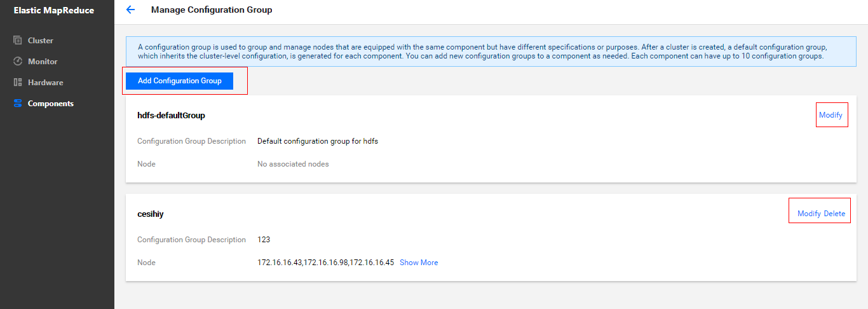This screenshot has width=868, height=309.
Task: Click the Add Configuration Group button
Action: [x=180, y=81]
